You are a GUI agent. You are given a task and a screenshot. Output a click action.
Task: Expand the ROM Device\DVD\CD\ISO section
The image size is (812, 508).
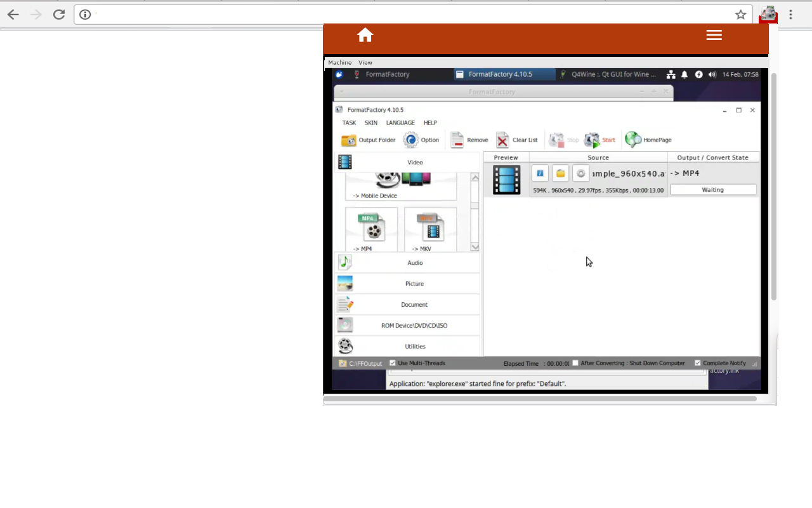click(415, 325)
